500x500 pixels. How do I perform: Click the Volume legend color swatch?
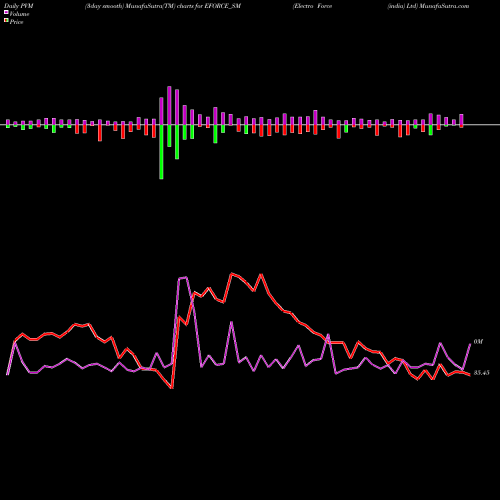(6, 13)
